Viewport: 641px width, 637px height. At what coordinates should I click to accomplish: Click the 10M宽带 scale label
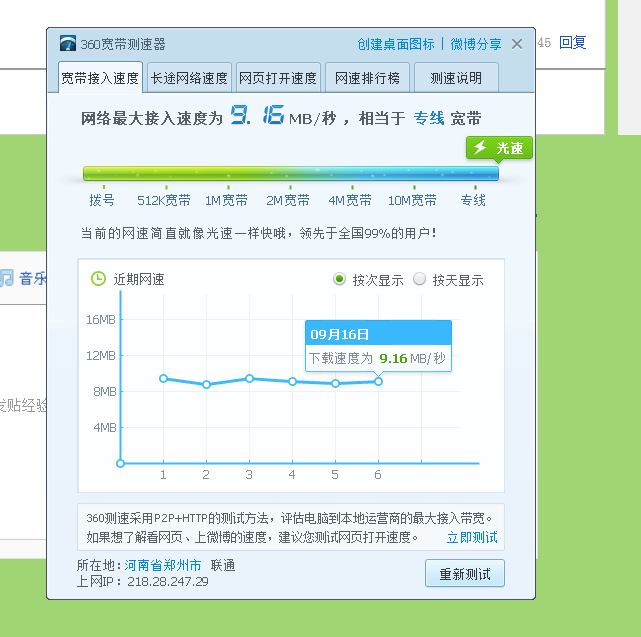point(412,200)
